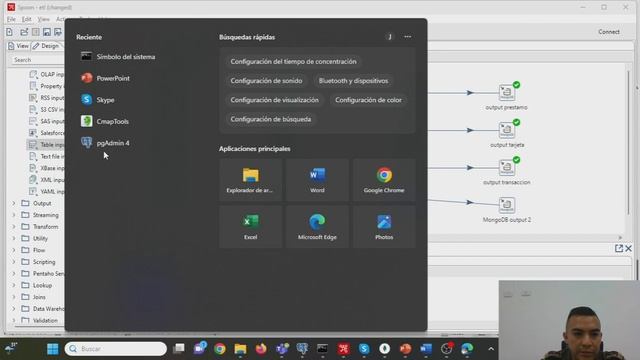The width and height of the screenshot is (640, 360).
Task: Select RSS input in the steps tree
Action: (x=46, y=98)
